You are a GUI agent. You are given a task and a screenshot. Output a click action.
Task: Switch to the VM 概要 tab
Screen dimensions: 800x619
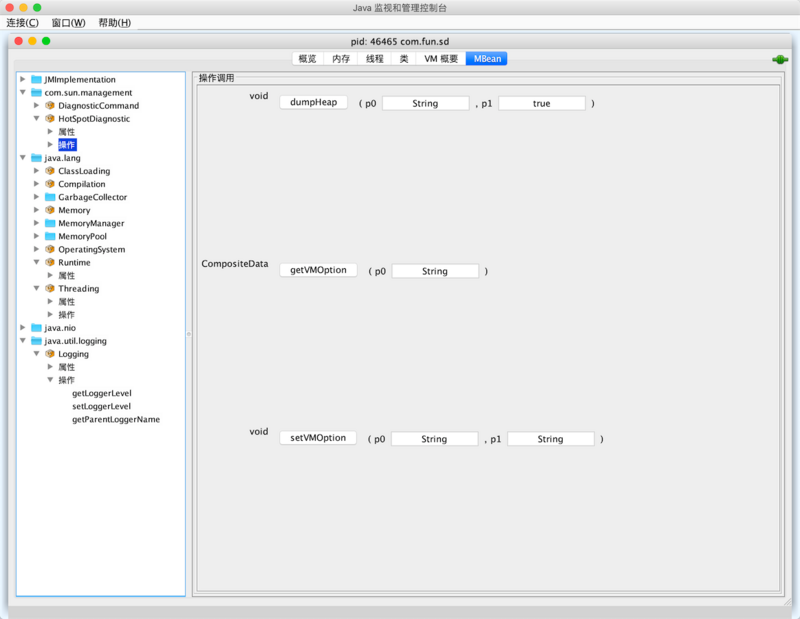[441, 59]
